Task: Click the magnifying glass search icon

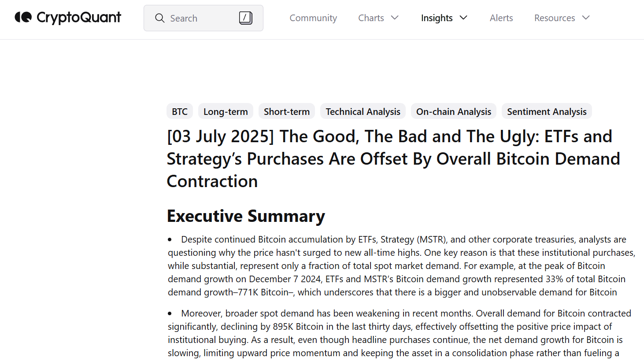Action: click(159, 18)
